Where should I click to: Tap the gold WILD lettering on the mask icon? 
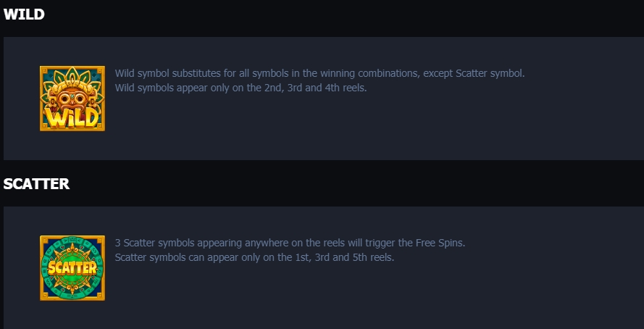pos(72,117)
